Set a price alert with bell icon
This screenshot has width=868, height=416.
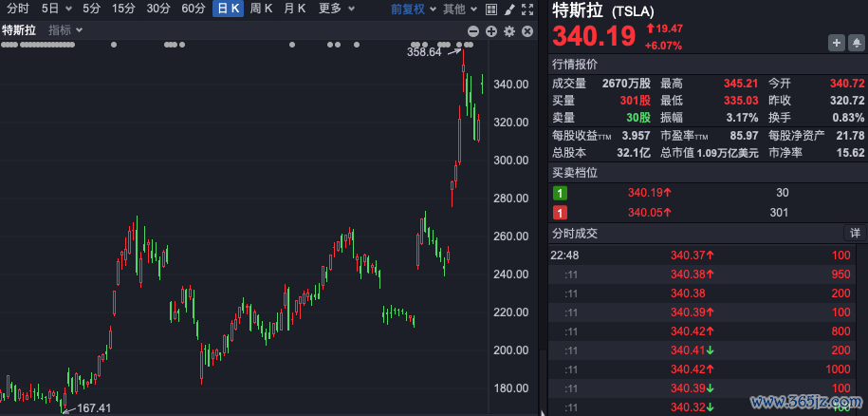pyautogui.click(x=856, y=43)
